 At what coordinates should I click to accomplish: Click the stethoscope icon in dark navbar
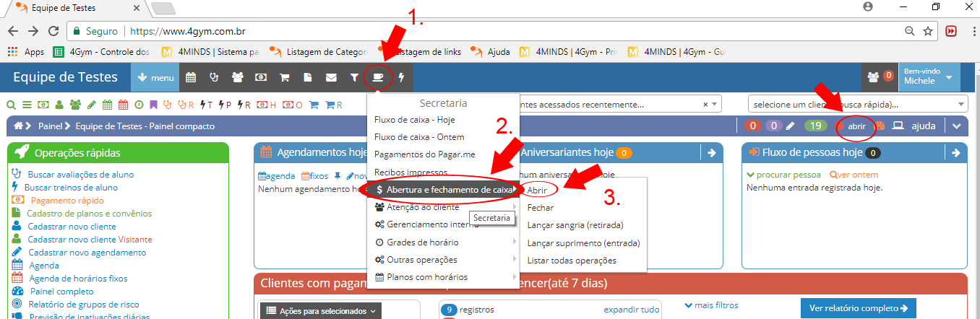point(214,77)
